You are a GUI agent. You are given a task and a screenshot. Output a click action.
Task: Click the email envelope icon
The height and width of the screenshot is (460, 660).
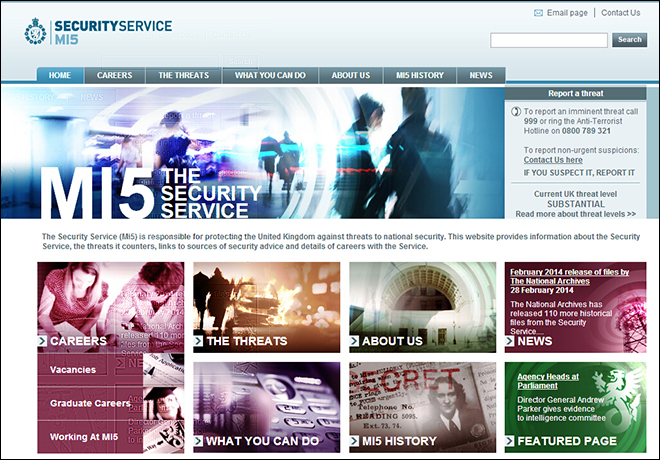(x=538, y=13)
